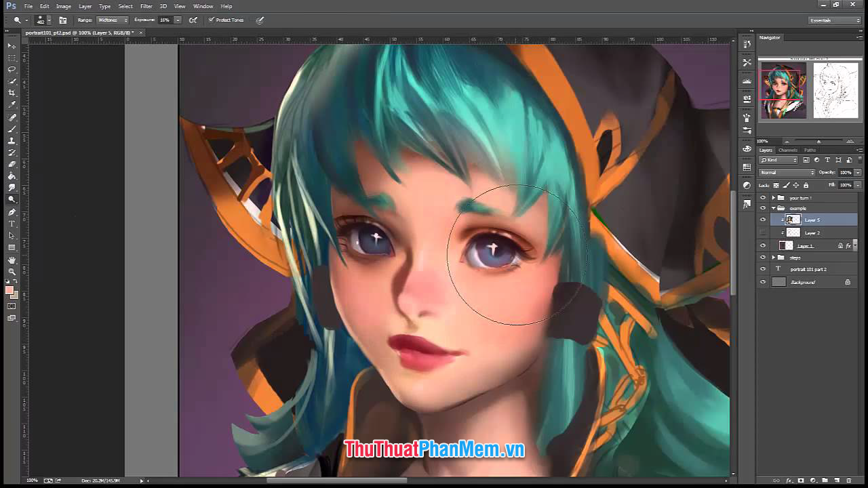
Task: Click the Navigator preview thumbnail
Action: [809, 90]
